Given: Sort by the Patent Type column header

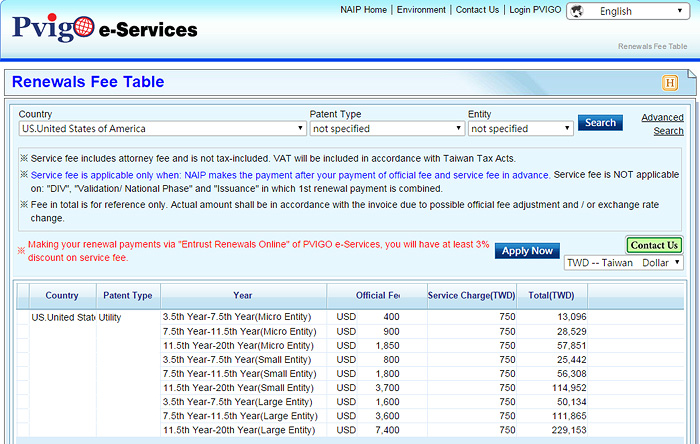Looking at the screenshot, I should click(128, 295).
